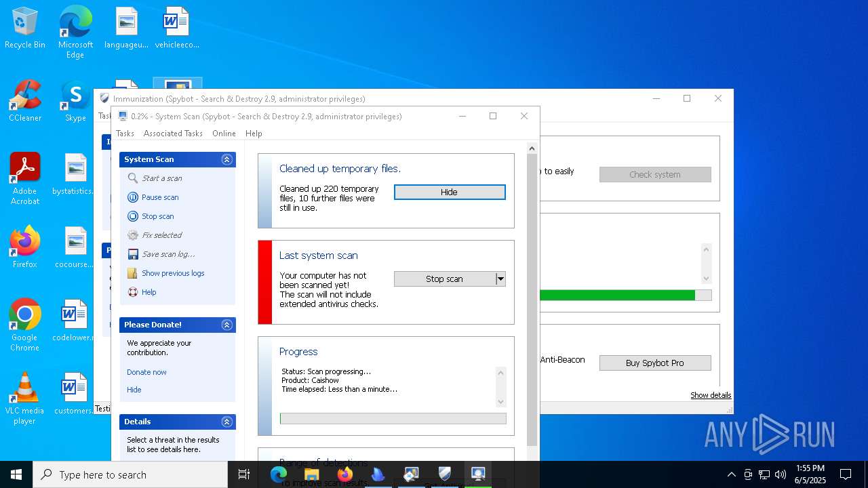The image size is (868, 488).
Task: Collapse the Details sidebar panel
Action: click(x=227, y=422)
